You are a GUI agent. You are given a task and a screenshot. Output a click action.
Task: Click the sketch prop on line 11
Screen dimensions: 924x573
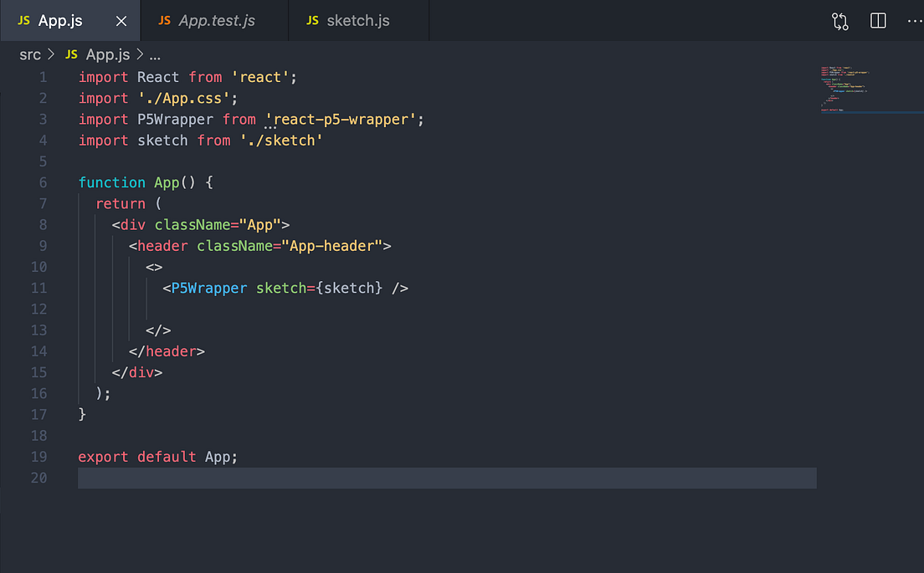click(x=282, y=288)
